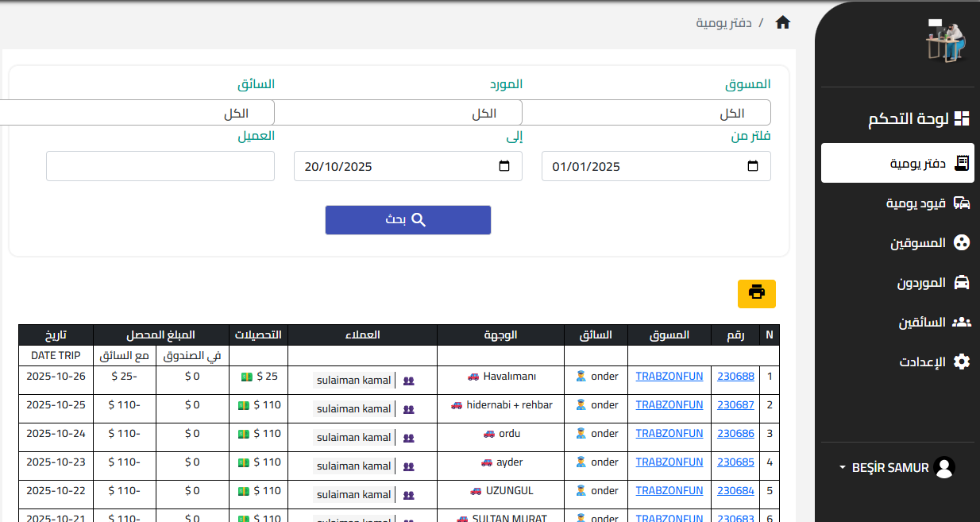Click the yellow print button icon
Viewport: 980px width, 522px height.
coord(757,293)
